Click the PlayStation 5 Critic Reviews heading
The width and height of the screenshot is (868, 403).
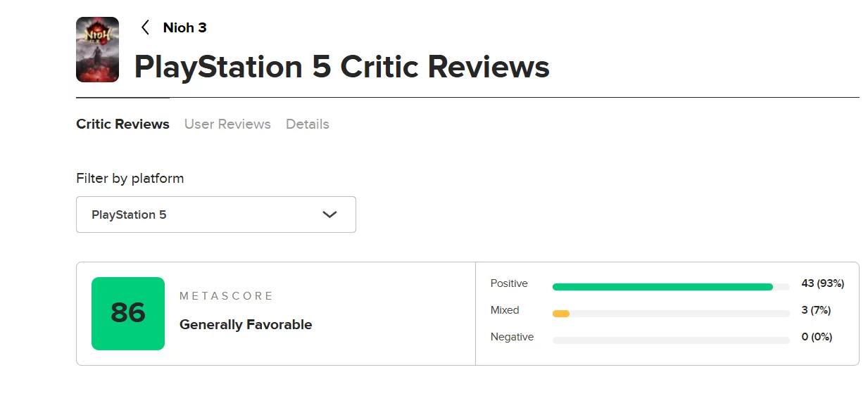341,67
